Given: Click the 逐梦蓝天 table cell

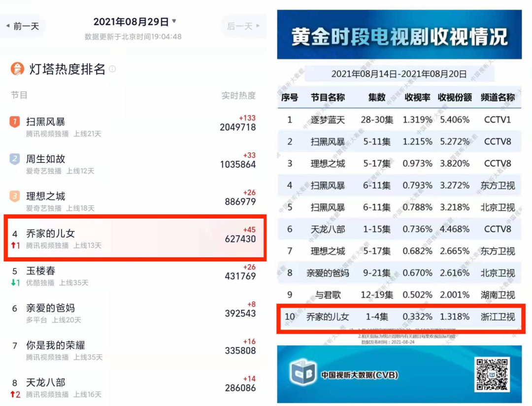Looking at the screenshot, I should pyautogui.click(x=328, y=120).
